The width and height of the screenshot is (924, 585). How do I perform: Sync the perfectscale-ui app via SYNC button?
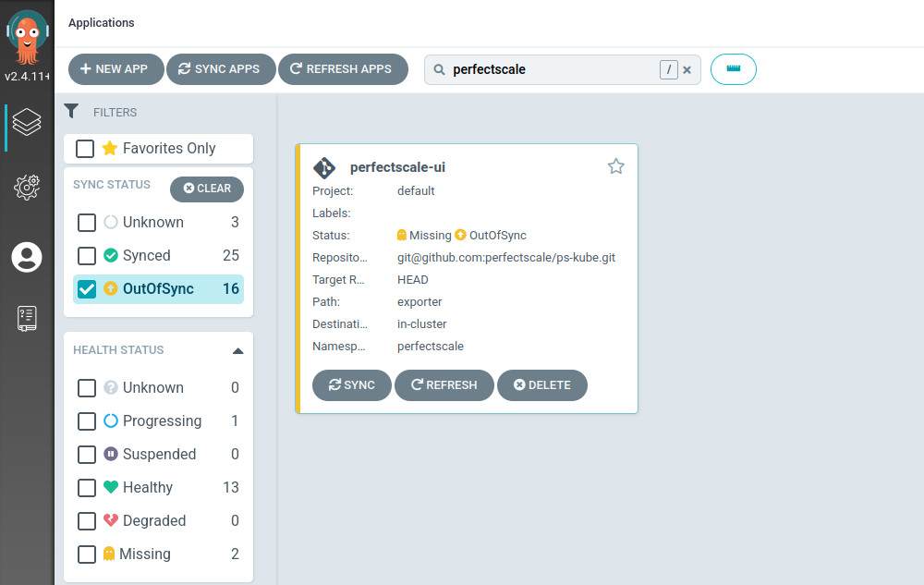coord(351,385)
